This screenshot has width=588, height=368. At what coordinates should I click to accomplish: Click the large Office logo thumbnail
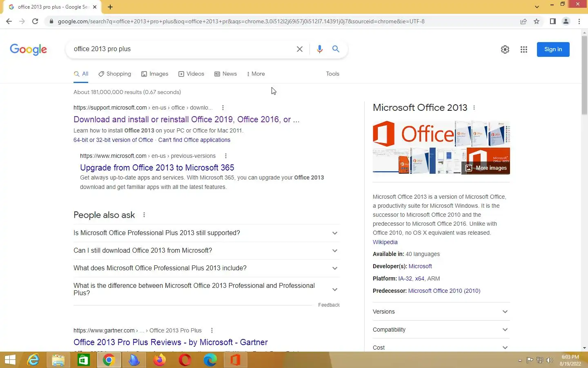(x=413, y=133)
